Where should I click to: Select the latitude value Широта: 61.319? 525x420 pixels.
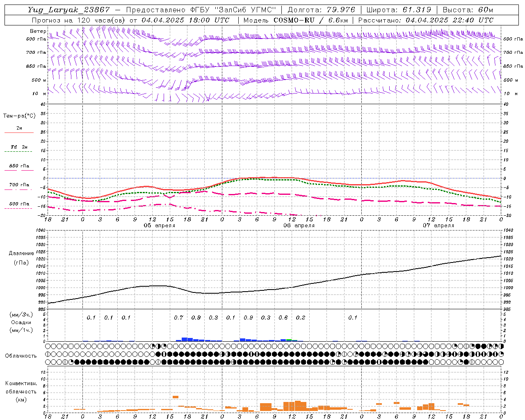(399, 10)
